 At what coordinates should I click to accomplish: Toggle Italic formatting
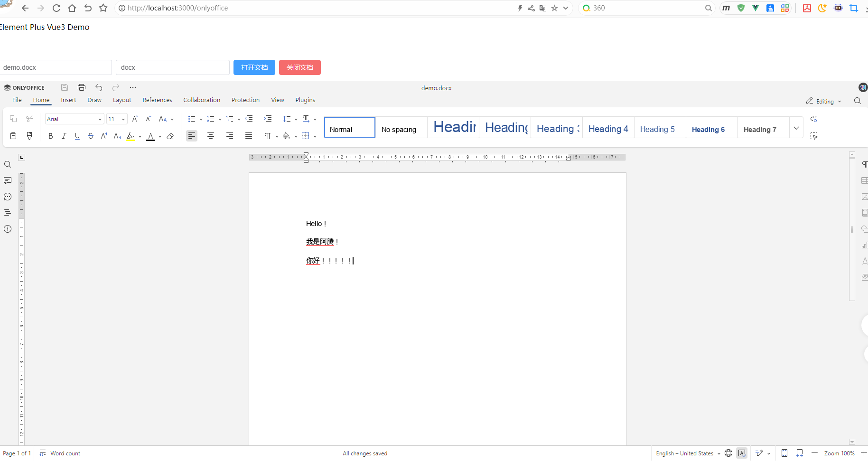click(64, 136)
